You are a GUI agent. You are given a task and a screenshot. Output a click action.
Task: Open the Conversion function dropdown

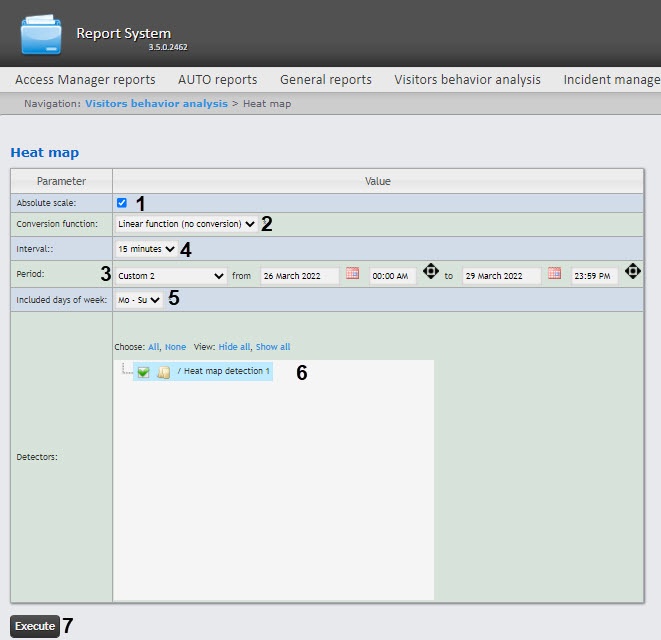[x=185, y=224]
